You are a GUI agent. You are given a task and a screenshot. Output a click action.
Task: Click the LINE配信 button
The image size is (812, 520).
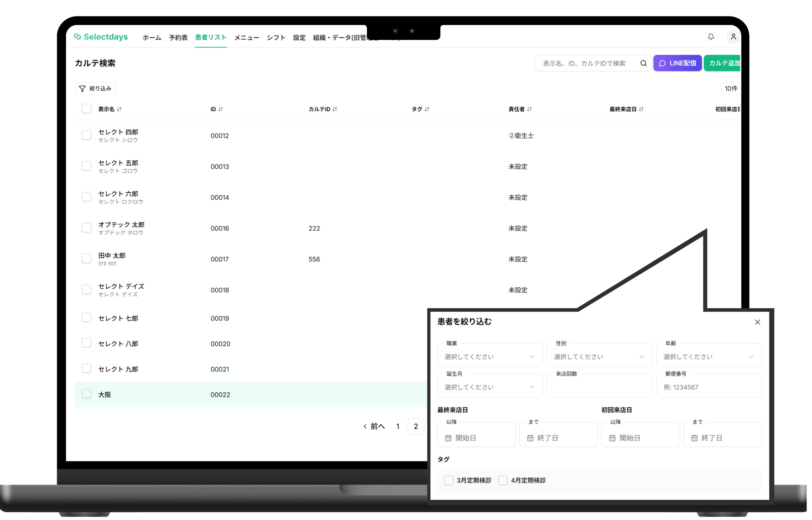(x=677, y=63)
